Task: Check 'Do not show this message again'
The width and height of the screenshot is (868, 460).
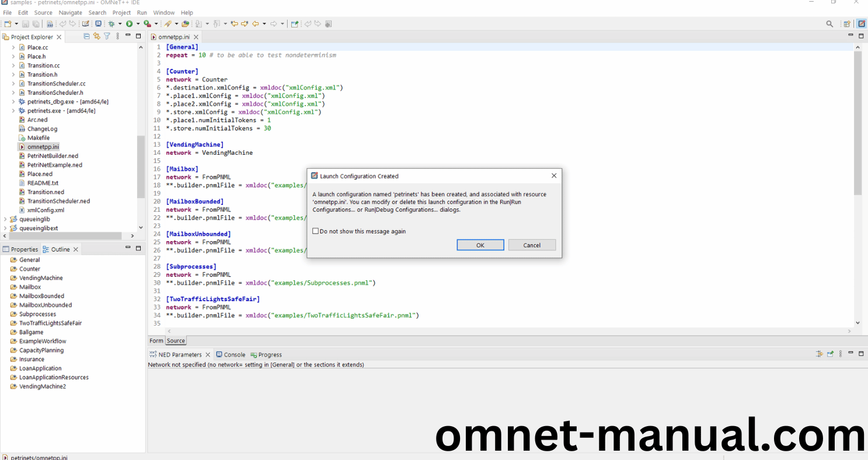Action: (x=316, y=231)
